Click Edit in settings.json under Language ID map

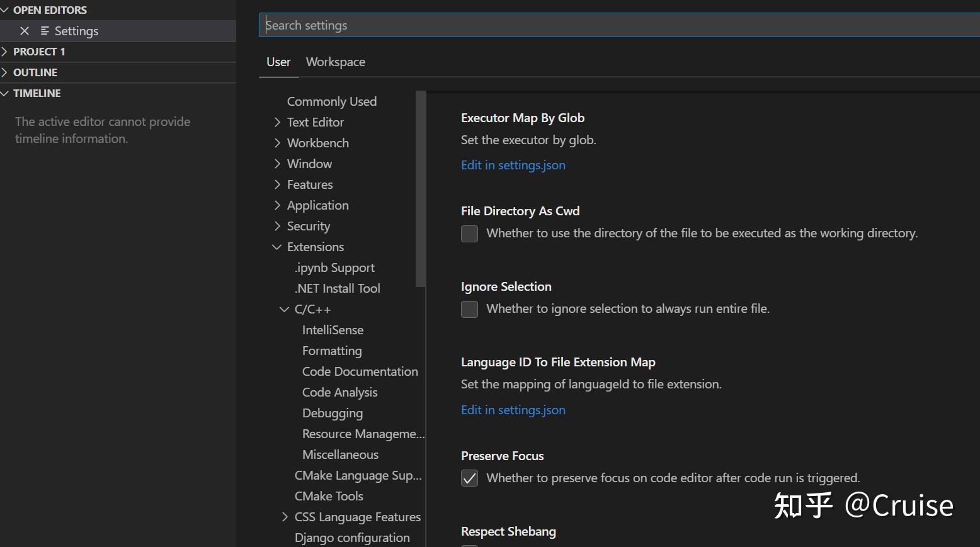(512, 409)
